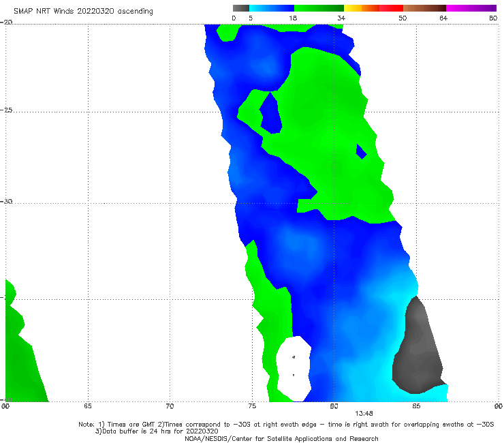504x443 pixels.
Task: Click the longitude label '65'
Action: [x=88, y=406]
